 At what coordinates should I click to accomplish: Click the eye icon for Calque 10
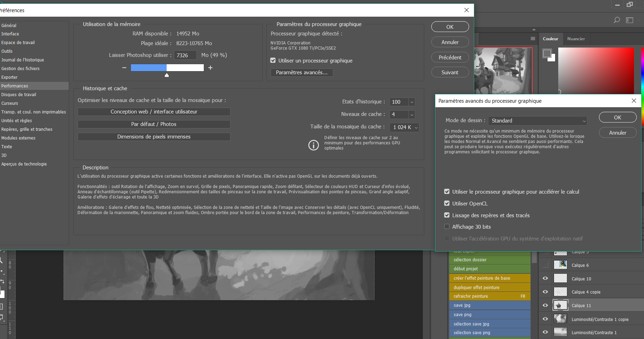[545, 278]
